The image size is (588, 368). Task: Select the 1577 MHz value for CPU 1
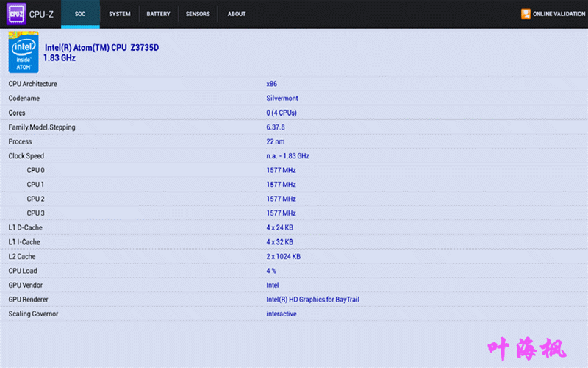click(x=281, y=185)
